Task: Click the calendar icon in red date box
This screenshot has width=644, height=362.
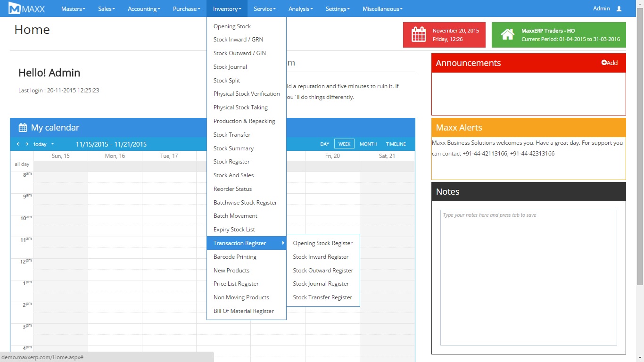Action: coord(419,35)
